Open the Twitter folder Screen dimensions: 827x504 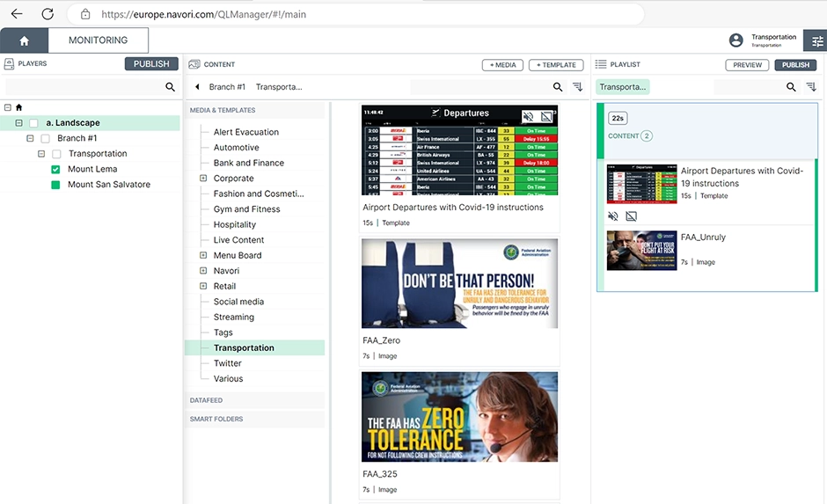coord(227,363)
